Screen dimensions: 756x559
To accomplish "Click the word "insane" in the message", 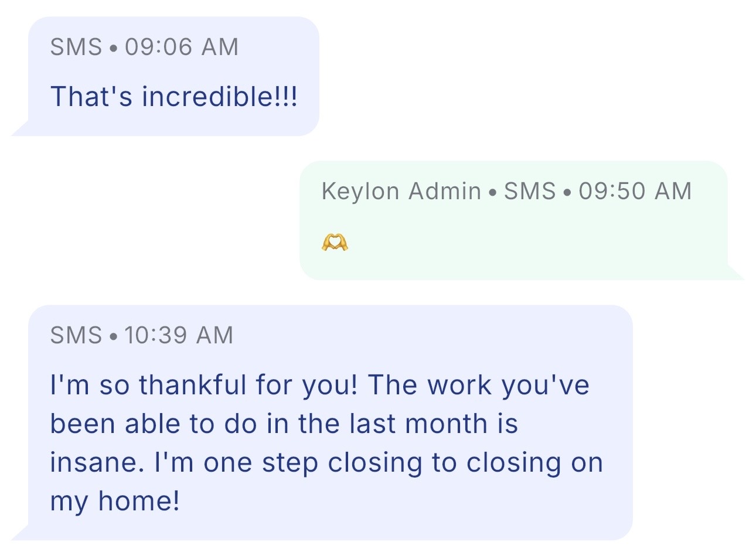I will [x=95, y=462].
